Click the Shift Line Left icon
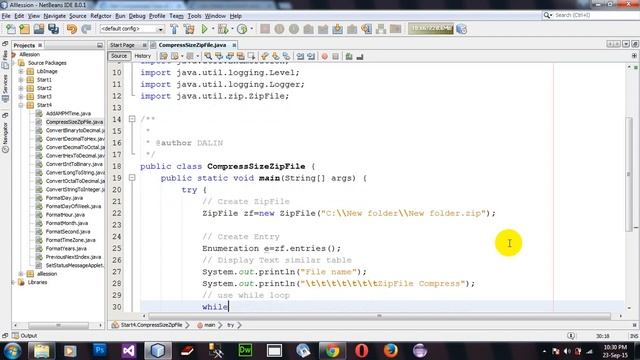Image resolution: width=640 pixels, height=360 pixels. 300,56
